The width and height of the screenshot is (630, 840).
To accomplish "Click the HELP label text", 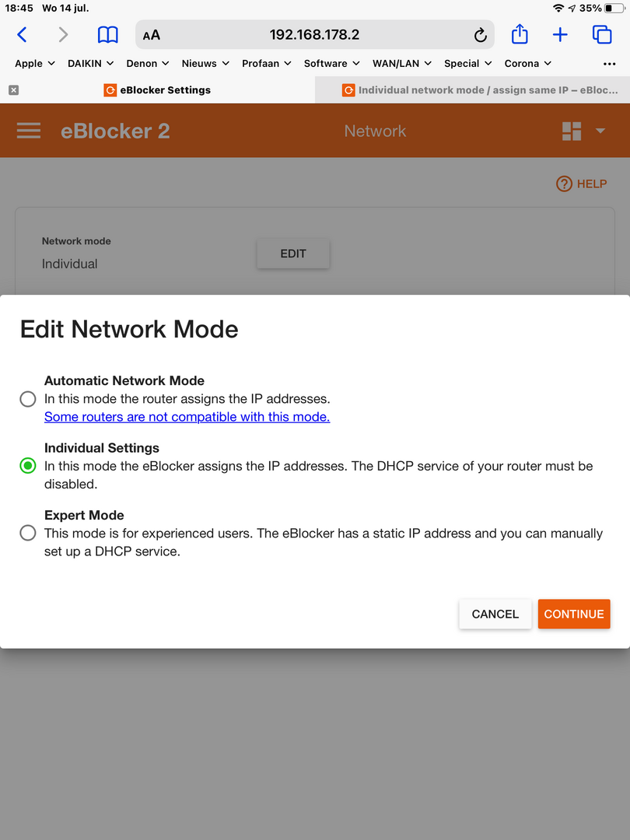I will click(x=591, y=184).
